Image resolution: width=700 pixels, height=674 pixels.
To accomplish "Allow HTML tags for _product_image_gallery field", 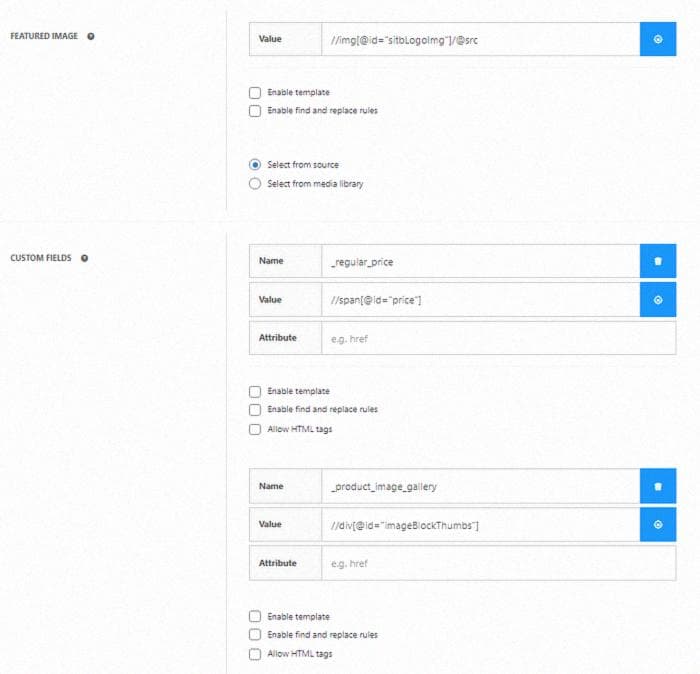I will pyautogui.click(x=255, y=654).
